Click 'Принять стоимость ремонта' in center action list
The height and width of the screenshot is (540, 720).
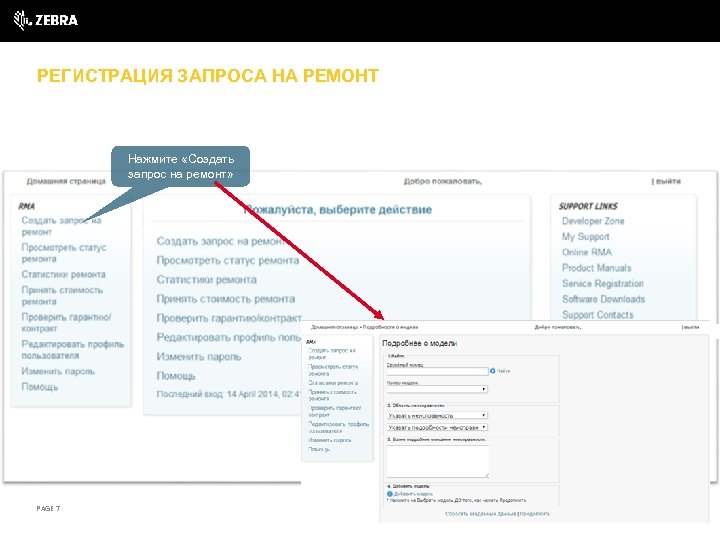coord(225,299)
